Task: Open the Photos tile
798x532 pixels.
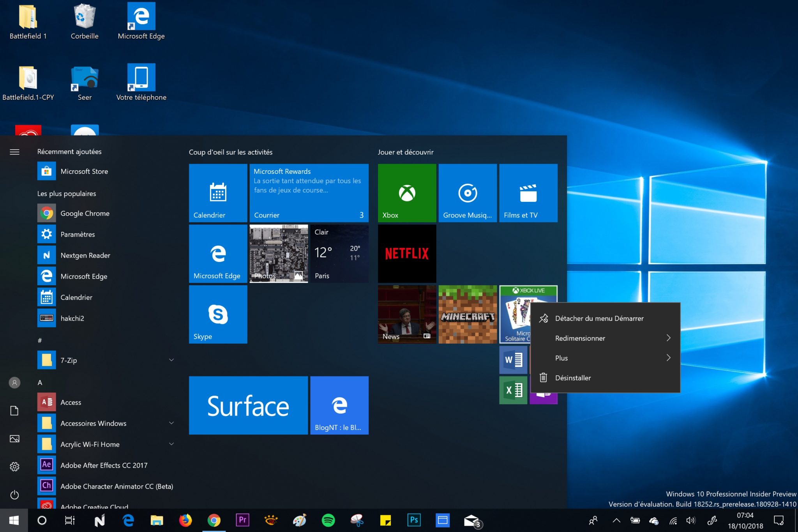Action: pos(279,254)
